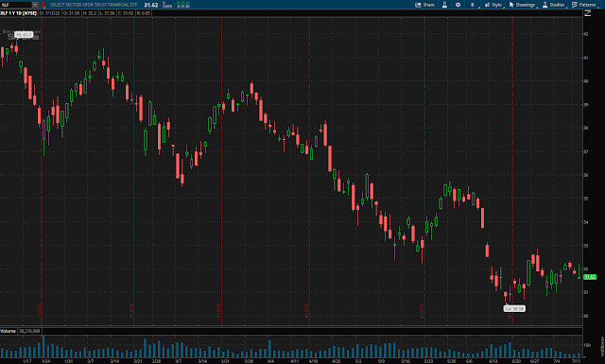Expand the Patterns dropdown
Viewport: 605px width, 364px height.
pyautogui.click(x=584, y=5)
